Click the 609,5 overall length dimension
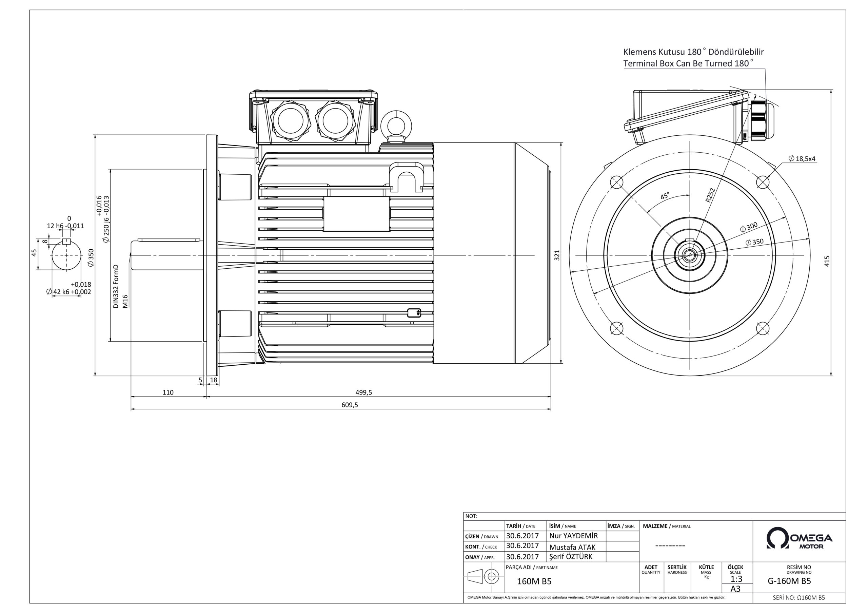Screen dimensions: 868x614 pos(349,405)
